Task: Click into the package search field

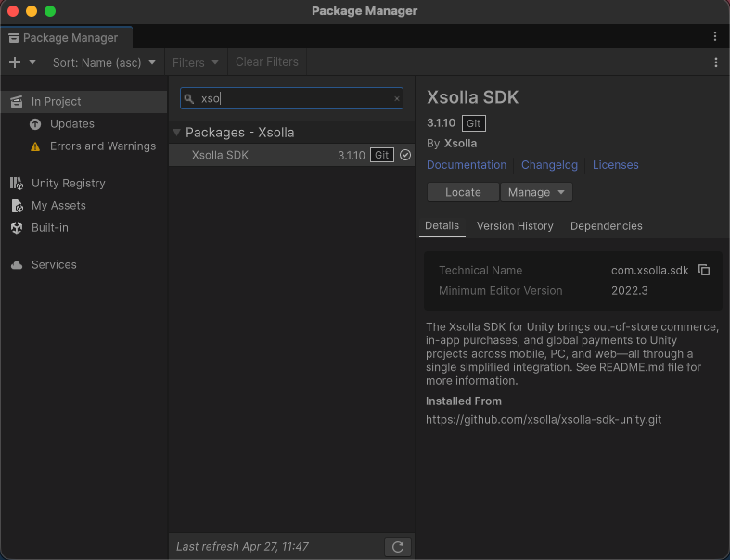Action: (x=291, y=98)
